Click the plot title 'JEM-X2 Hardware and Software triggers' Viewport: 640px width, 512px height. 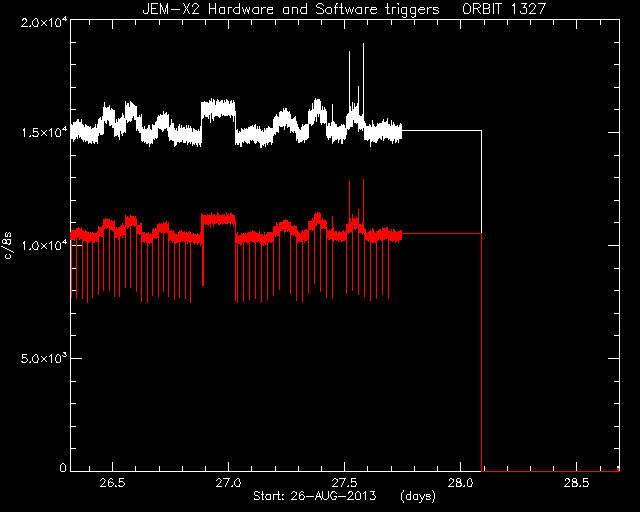(291, 9)
